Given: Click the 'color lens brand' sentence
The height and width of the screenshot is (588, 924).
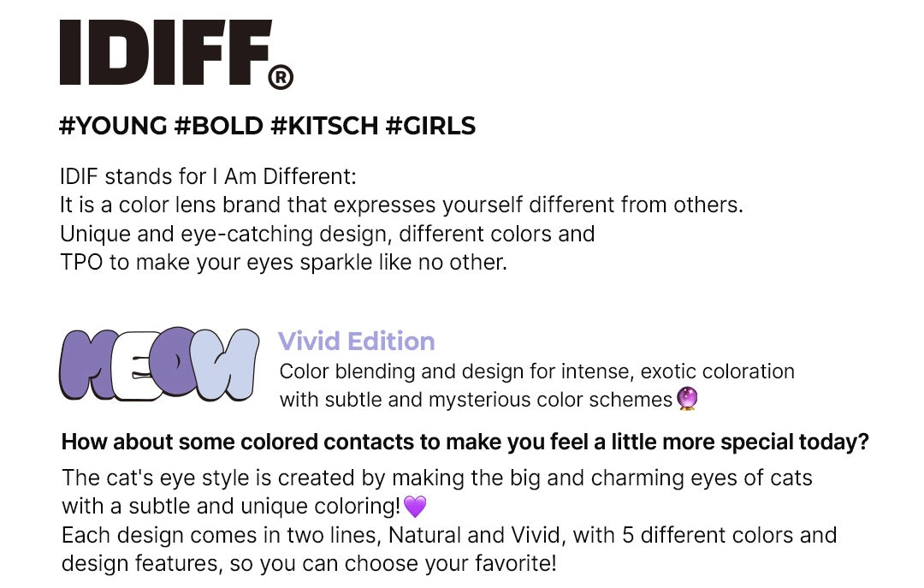Looking at the screenshot, I should tap(401, 205).
